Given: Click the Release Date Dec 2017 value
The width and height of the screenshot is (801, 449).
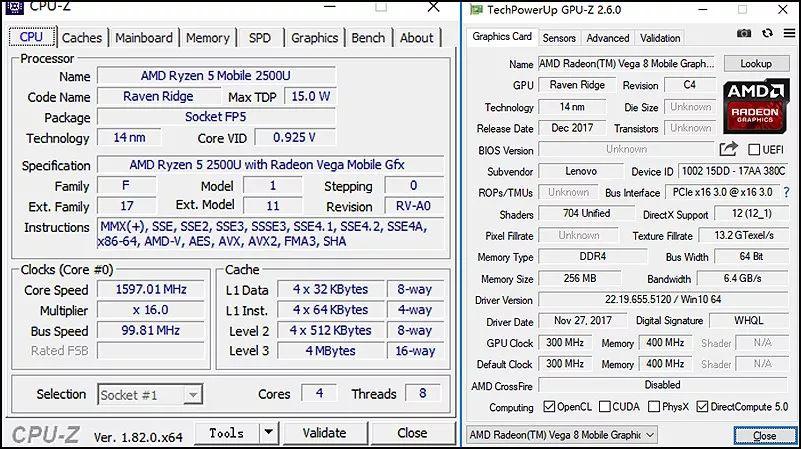Looking at the screenshot, I should click(x=572, y=128).
